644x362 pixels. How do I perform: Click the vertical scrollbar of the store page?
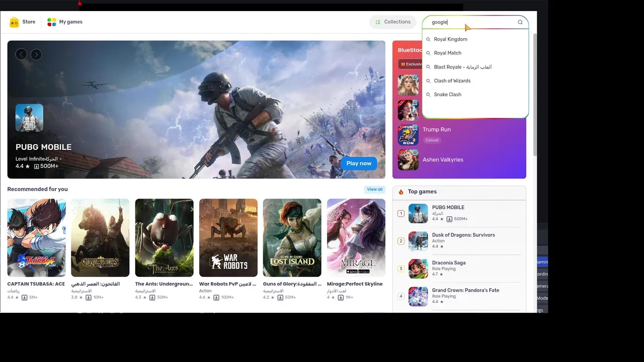point(535,96)
